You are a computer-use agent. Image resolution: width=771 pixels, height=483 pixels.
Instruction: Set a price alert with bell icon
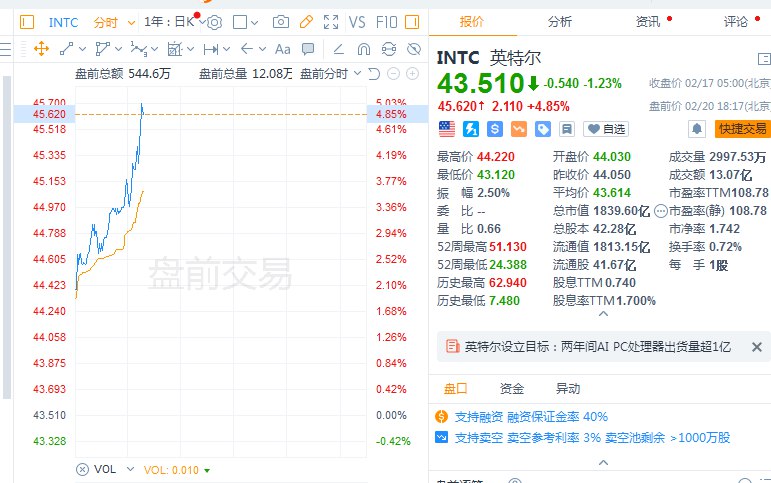coord(696,129)
